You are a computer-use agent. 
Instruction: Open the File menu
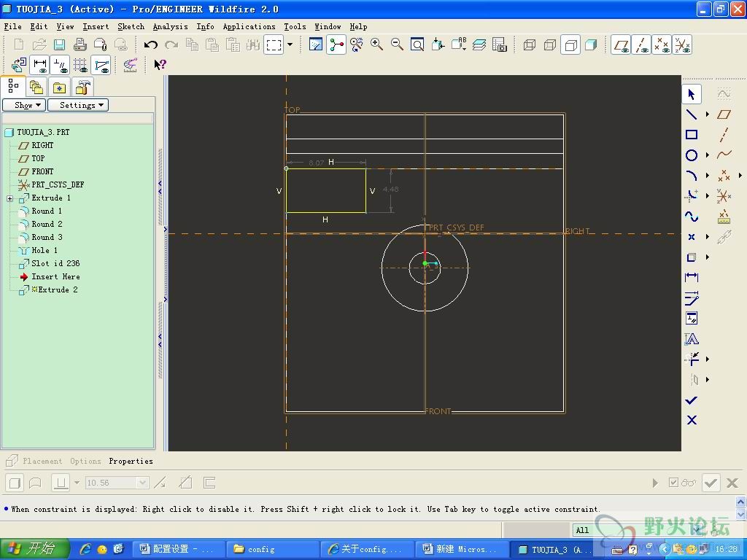pos(13,27)
